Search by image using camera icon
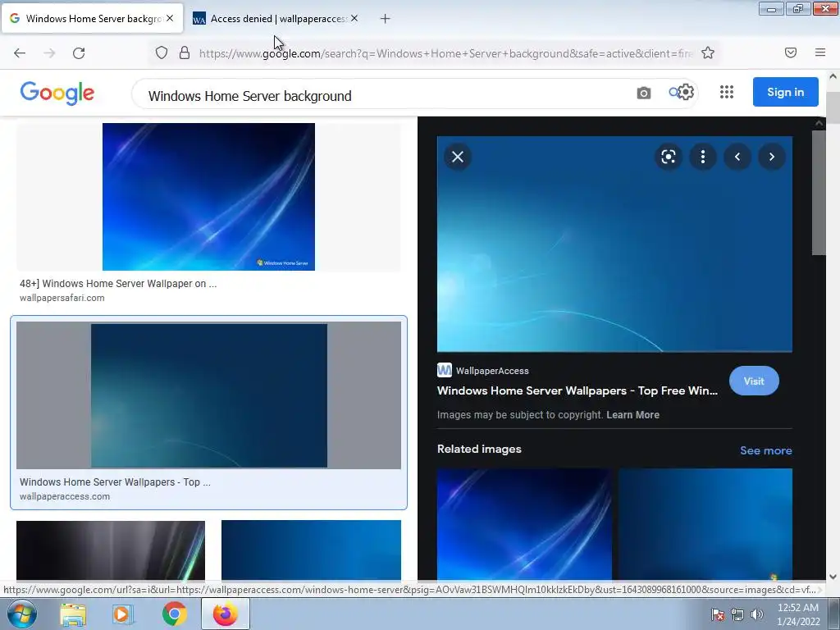 pyautogui.click(x=643, y=93)
